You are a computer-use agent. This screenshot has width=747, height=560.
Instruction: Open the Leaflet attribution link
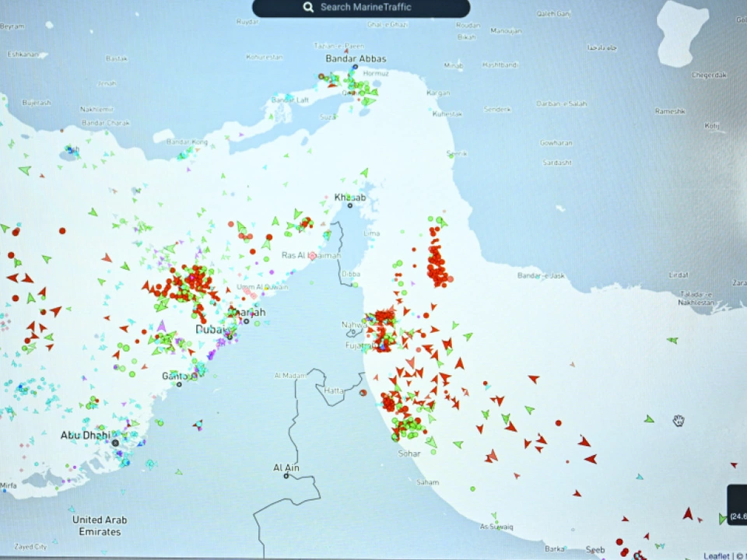point(716,555)
